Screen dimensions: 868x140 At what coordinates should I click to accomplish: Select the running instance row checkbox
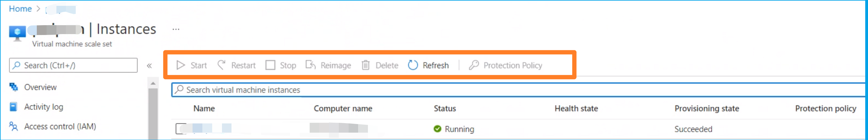coord(181,129)
